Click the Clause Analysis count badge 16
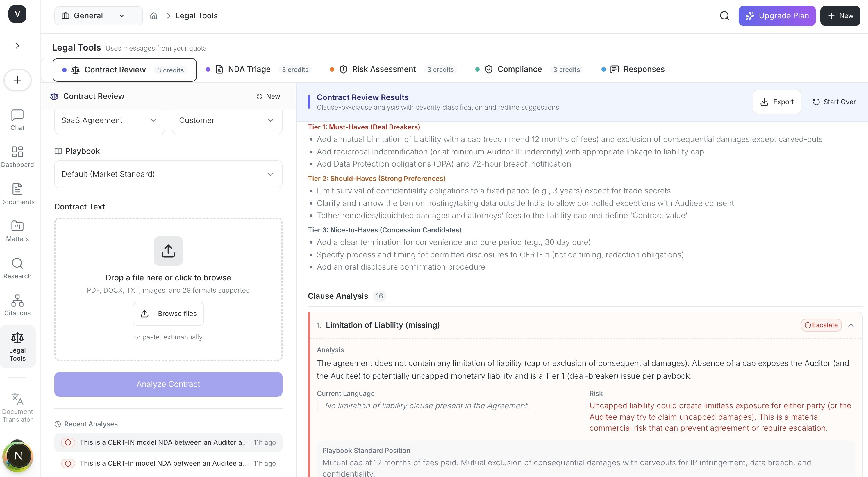 tap(379, 296)
